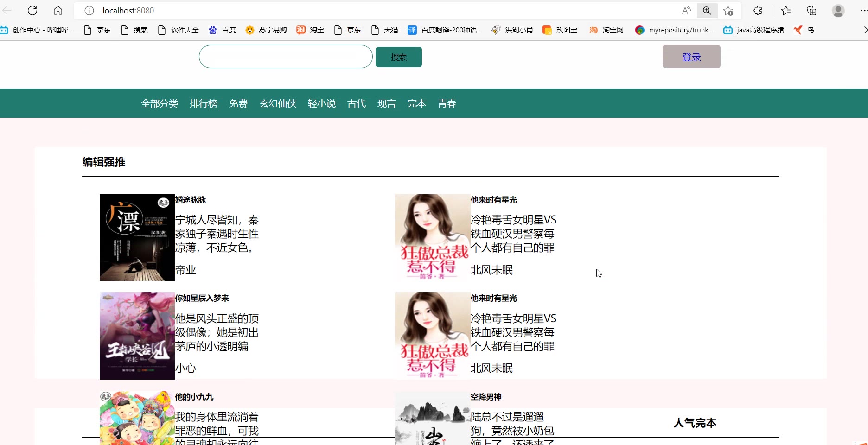Open the 洪湖小肖 bookmark
Screen dimensions: 868x445
point(512,30)
